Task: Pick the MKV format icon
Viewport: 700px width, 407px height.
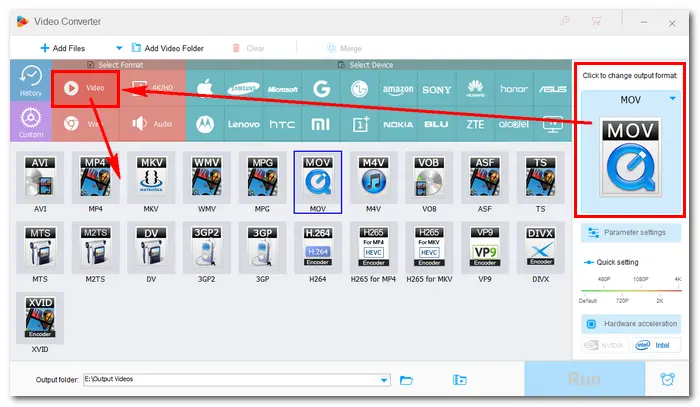Action: (151, 177)
